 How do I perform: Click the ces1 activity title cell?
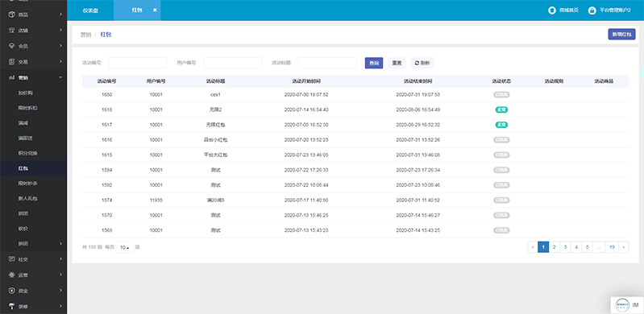[x=216, y=94]
